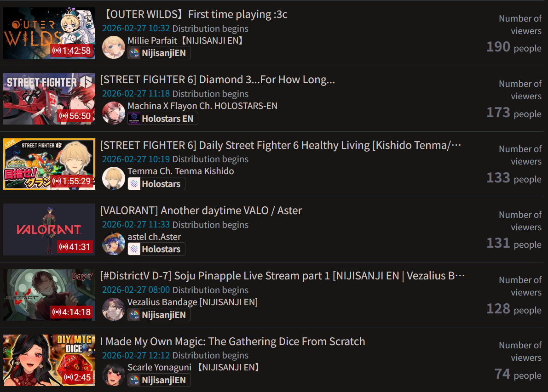Open the DIY MTG Dice thumbnail
Viewport: 548px width, 392px height.
pyautogui.click(x=49, y=360)
